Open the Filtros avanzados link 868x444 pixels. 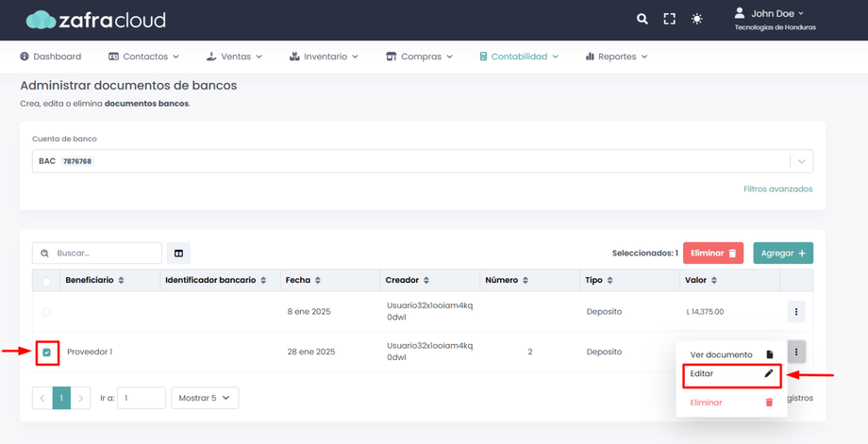point(777,189)
